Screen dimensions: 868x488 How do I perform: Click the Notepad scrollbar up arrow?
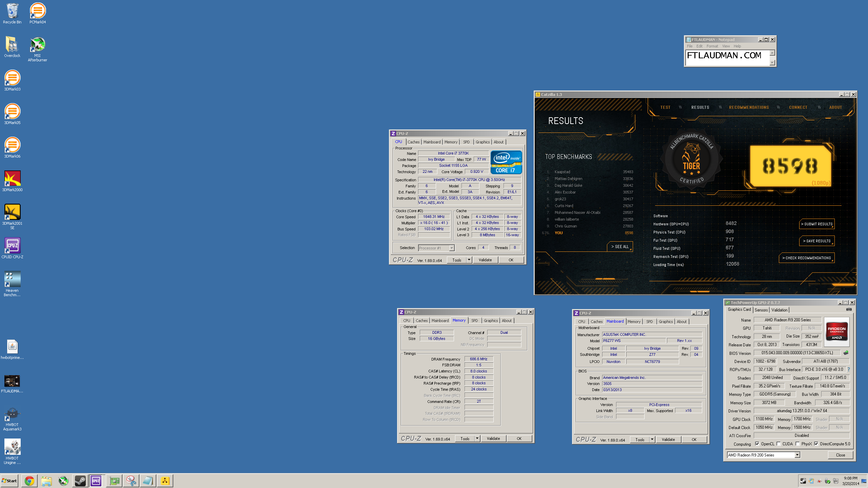pyautogui.click(x=772, y=53)
